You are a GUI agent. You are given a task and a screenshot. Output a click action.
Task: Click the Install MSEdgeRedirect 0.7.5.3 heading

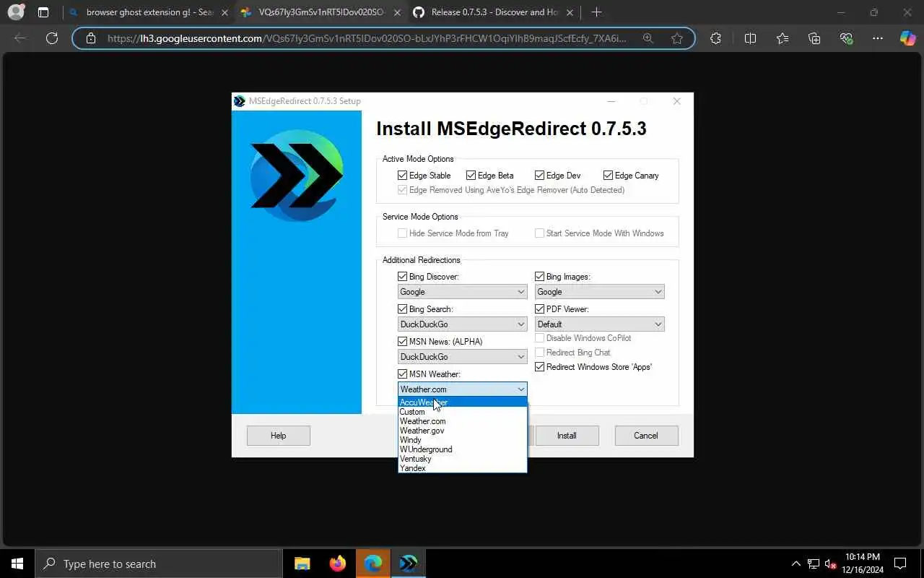(x=511, y=129)
